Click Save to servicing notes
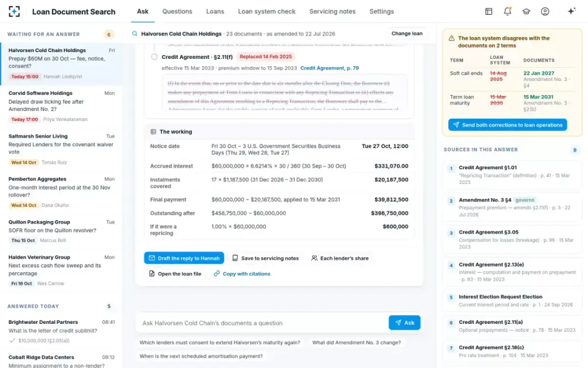The height and width of the screenshot is (368, 588). tap(266, 258)
